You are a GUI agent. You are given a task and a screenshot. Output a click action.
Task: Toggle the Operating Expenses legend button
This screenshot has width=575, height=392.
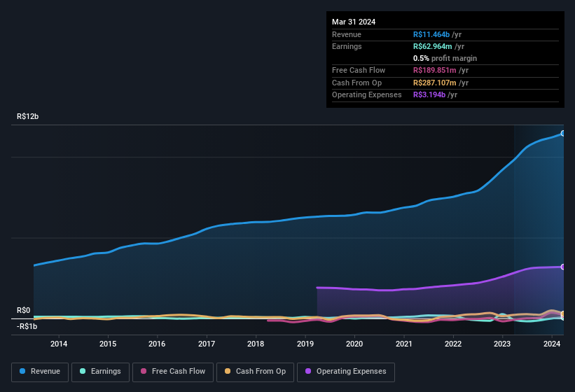click(345, 372)
